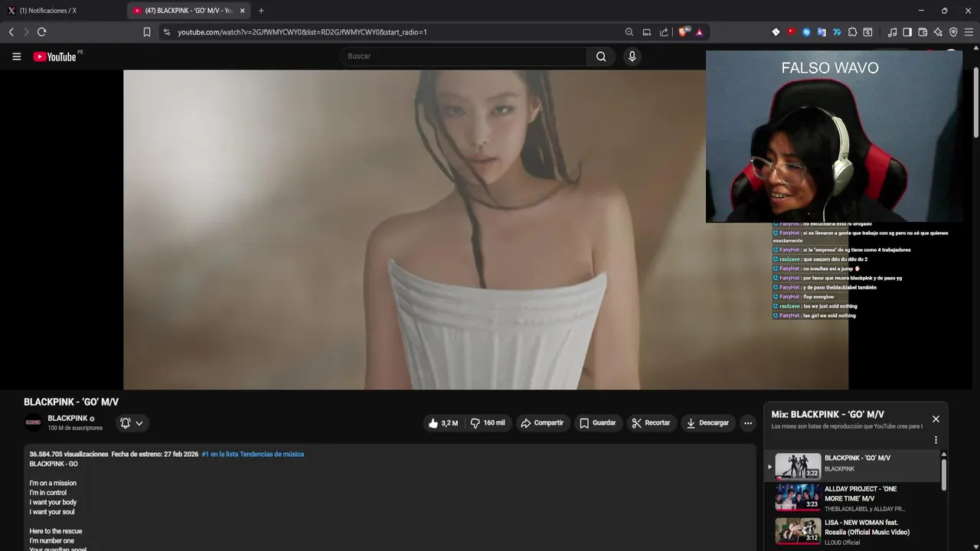Expand the notification options chevron
The height and width of the screenshot is (551, 980).
click(x=139, y=423)
